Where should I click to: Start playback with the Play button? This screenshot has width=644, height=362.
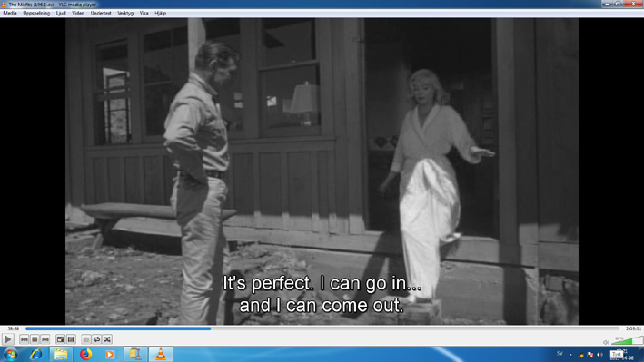(x=7, y=339)
